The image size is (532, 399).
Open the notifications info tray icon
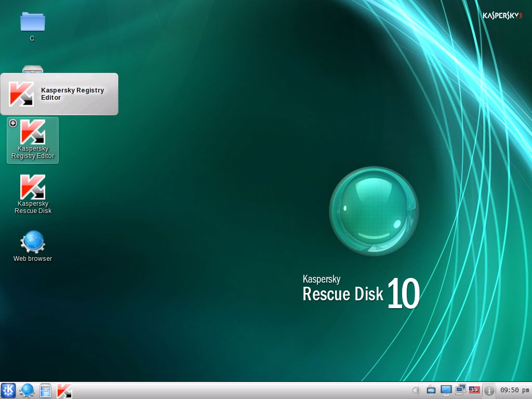click(488, 391)
